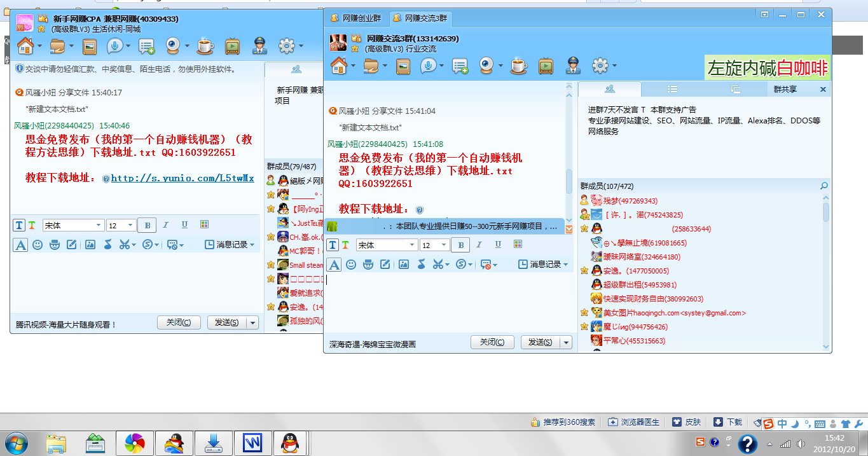The height and width of the screenshot is (456, 868).
Task: Toggle system font T button in 网赚交流3群
Action: 333,245
